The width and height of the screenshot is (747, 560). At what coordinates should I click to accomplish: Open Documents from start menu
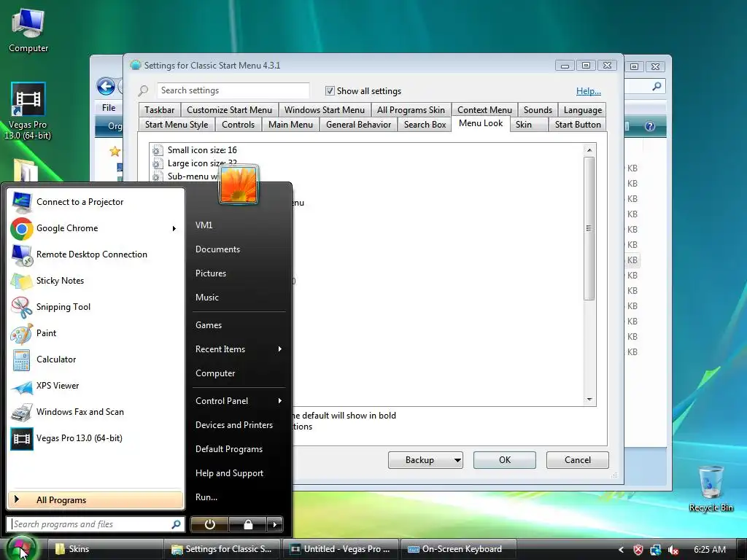click(x=217, y=249)
